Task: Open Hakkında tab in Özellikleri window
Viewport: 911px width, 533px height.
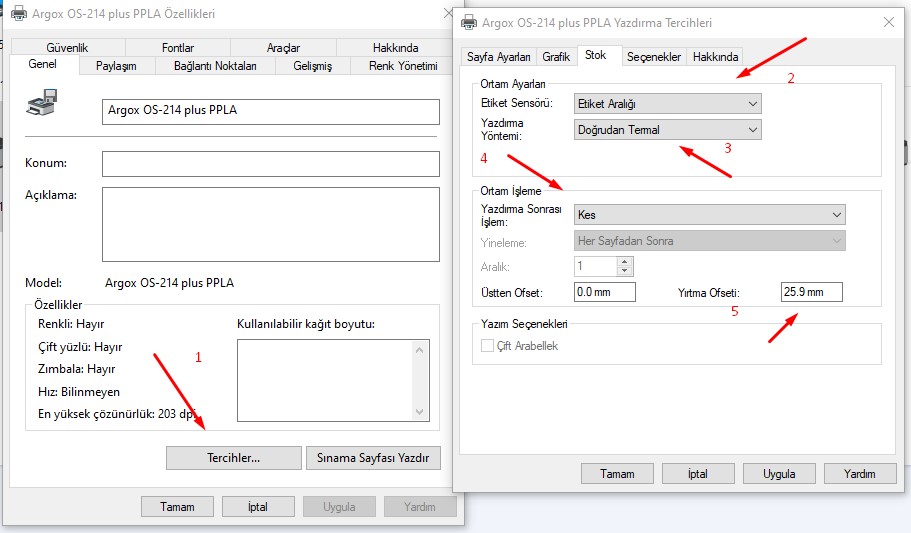Action: 395,48
